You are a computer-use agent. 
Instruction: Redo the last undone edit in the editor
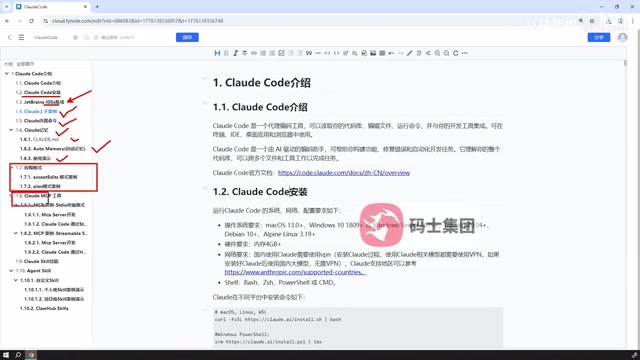400,53
